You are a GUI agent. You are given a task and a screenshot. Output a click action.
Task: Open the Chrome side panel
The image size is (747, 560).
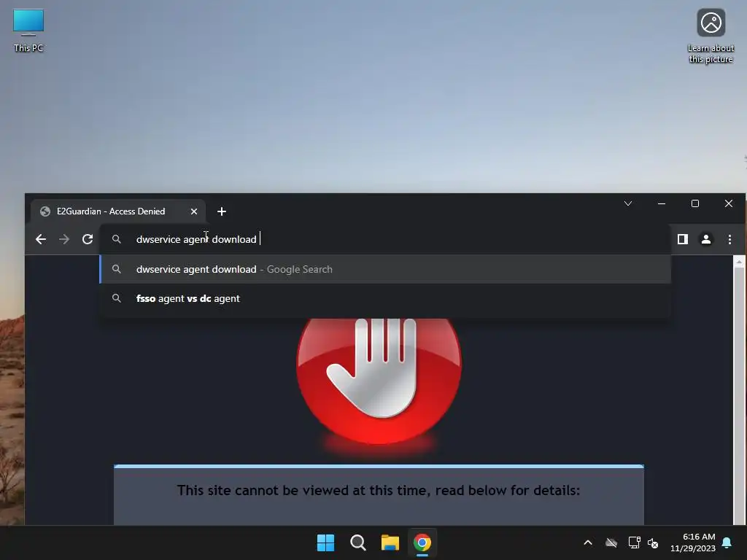click(x=683, y=239)
